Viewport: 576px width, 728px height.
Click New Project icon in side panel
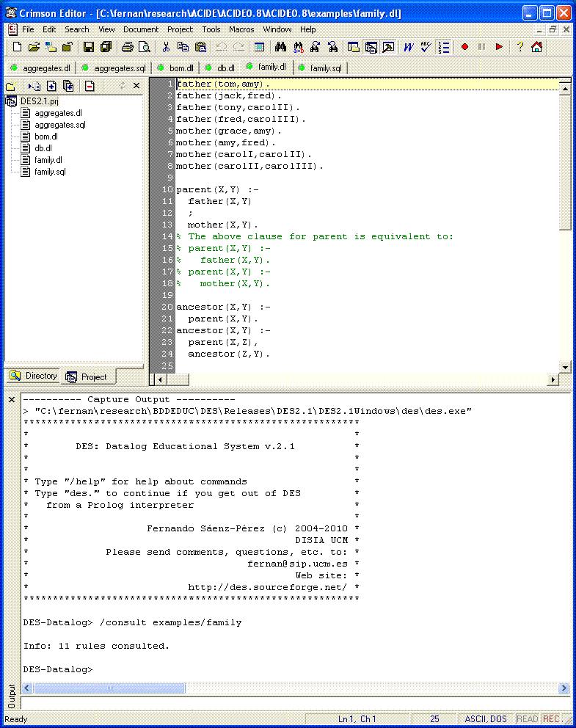pos(11,86)
